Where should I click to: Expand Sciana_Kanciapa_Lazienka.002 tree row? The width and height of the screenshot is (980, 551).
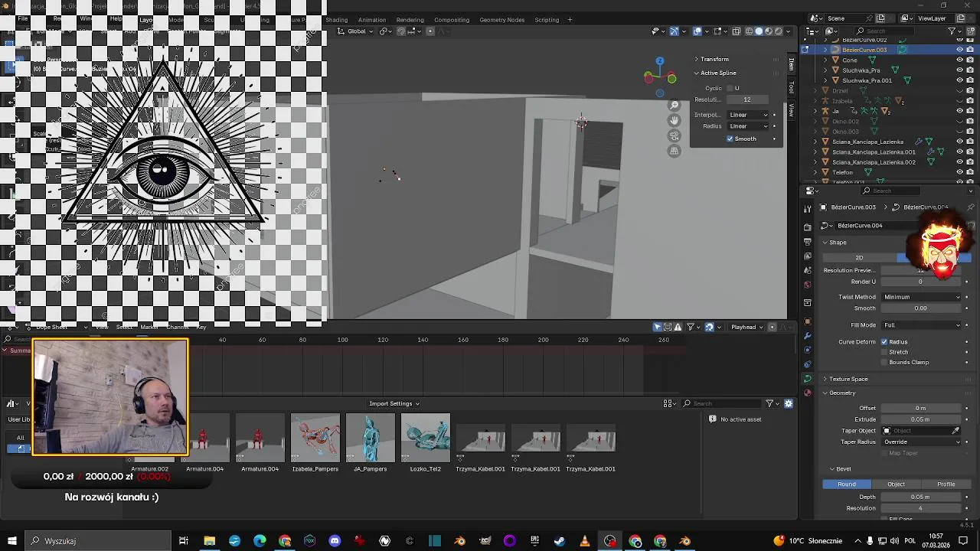point(815,162)
